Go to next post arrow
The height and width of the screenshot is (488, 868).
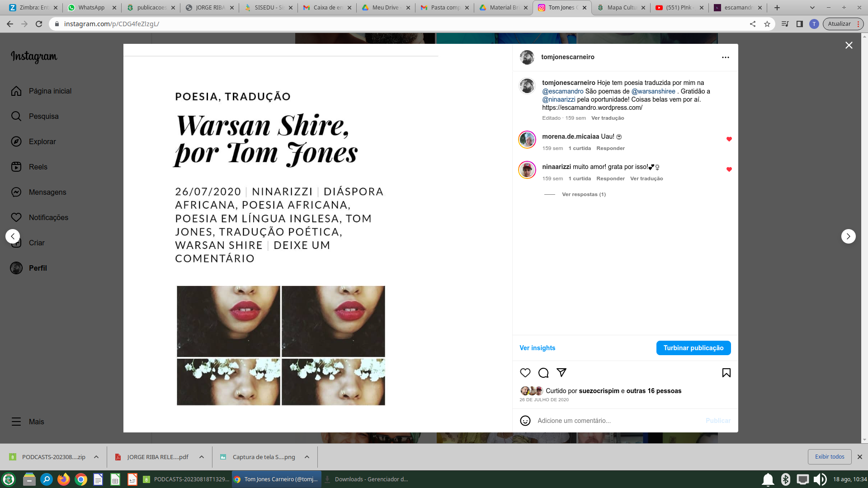[x=848, y=236]
